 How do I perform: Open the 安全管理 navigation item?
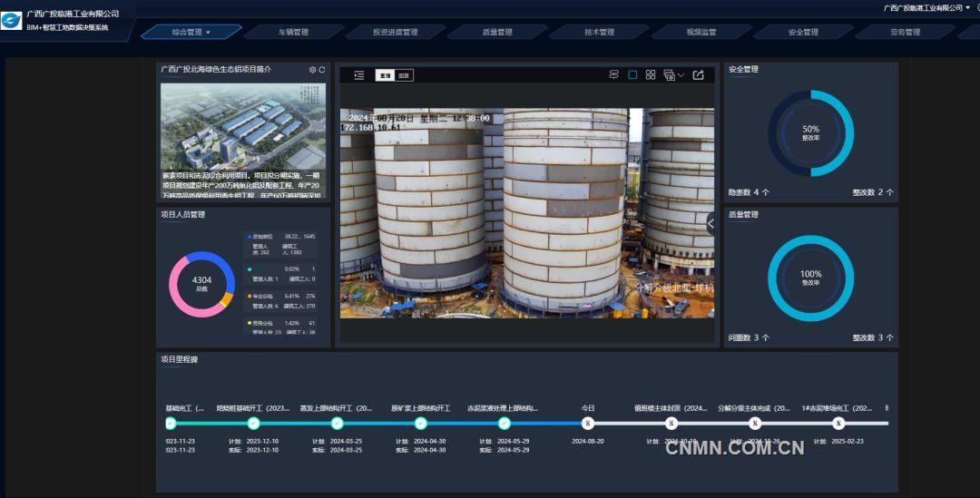pyautogui.click(x=802, y=32)
